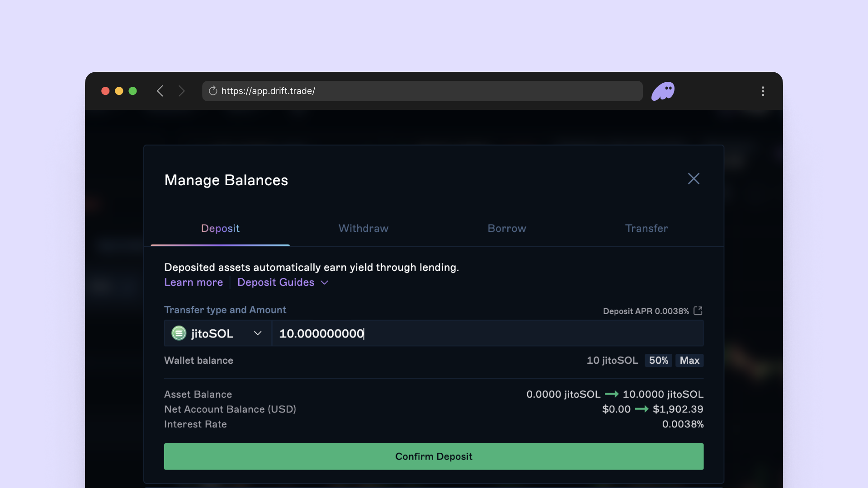Screen dimensions: 868x488
Task: Follow the Learn more link
Action: (193, 282)
